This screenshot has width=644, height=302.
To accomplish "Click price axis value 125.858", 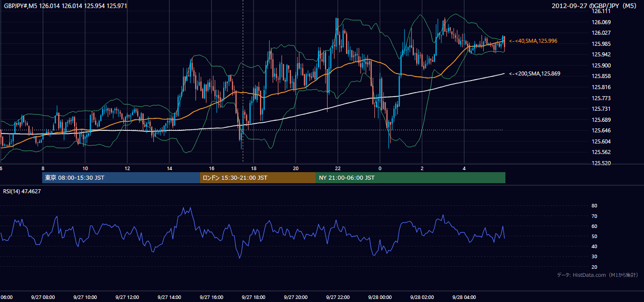I will click(601, 76).
